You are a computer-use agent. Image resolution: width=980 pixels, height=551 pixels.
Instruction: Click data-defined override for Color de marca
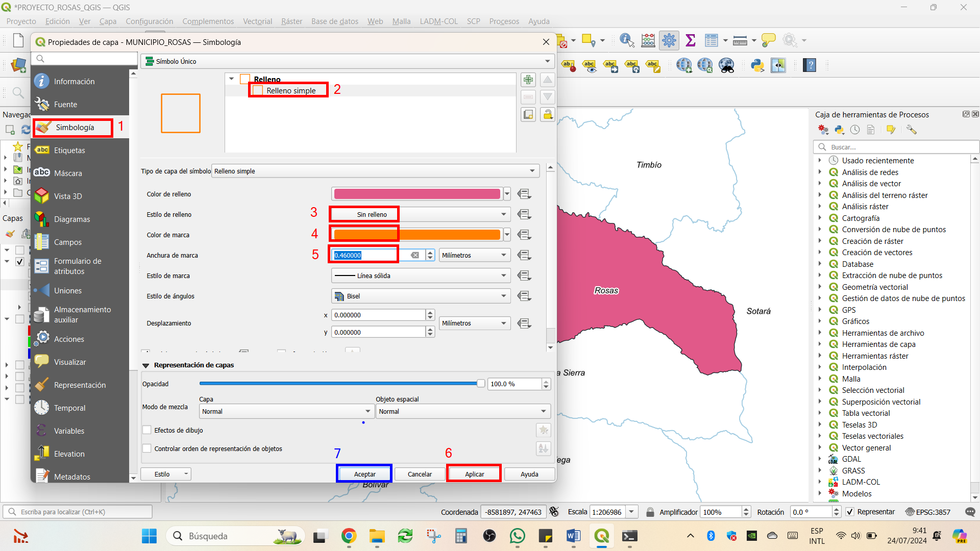[524, 235]
